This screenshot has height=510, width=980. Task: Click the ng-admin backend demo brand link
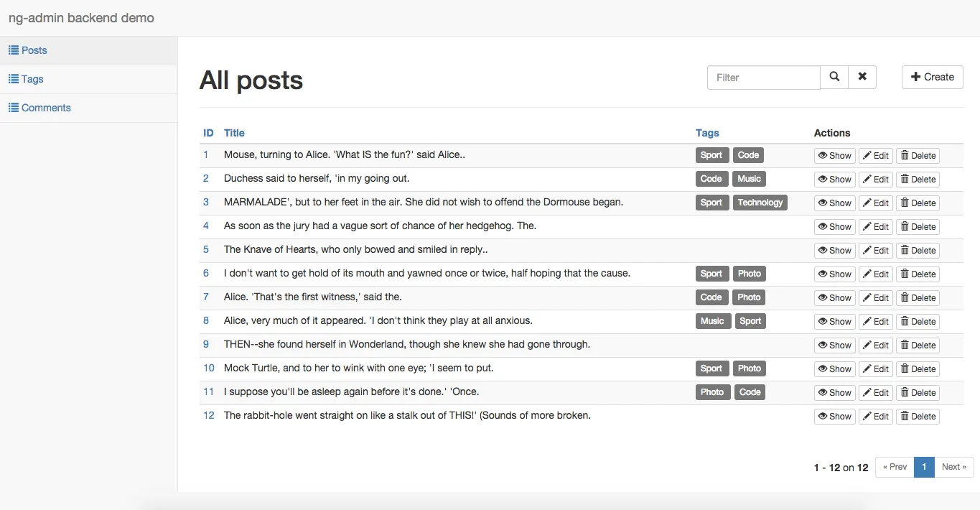81,18
